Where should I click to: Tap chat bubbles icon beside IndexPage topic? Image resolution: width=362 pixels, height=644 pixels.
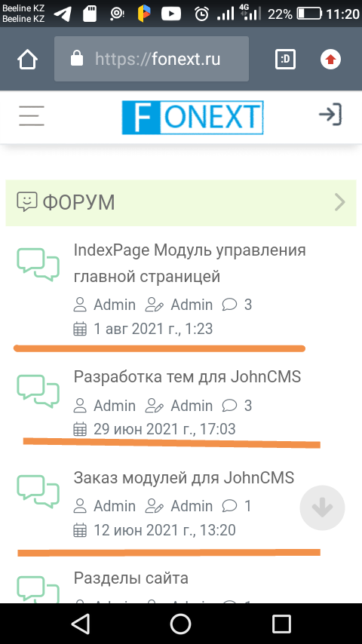click(38, 265)
